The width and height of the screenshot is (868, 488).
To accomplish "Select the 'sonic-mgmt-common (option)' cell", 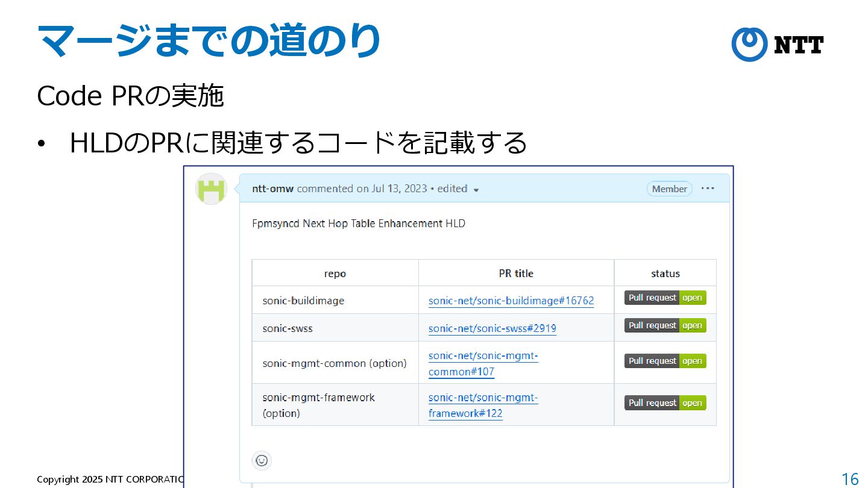I will (335, 363).
